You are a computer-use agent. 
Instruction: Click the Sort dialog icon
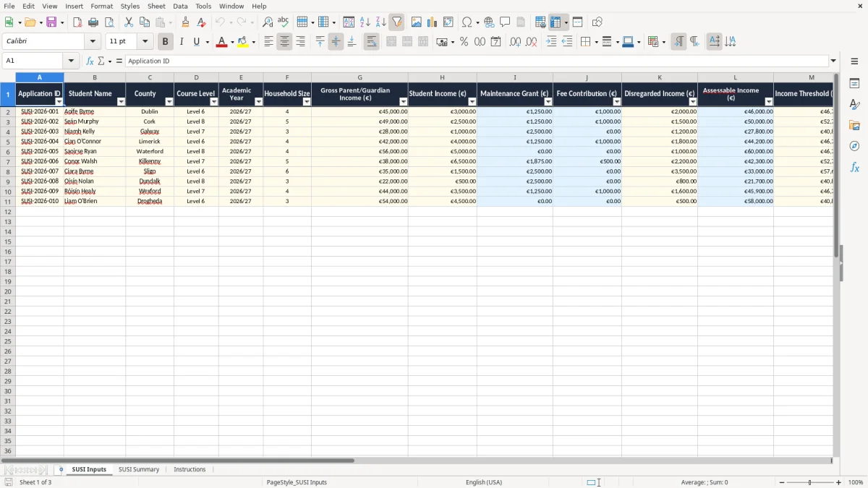tap(349, 22)
